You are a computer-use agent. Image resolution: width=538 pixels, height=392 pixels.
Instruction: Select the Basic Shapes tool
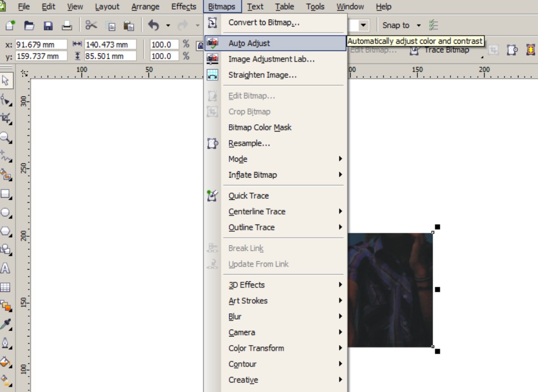pyautogui.click(x=6, y=249)
